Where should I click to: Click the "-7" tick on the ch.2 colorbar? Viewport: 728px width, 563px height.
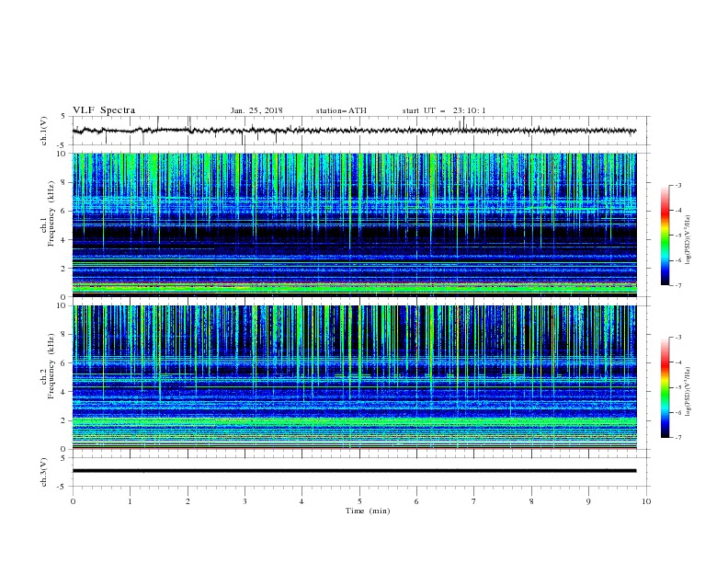[x=678, y=438]
